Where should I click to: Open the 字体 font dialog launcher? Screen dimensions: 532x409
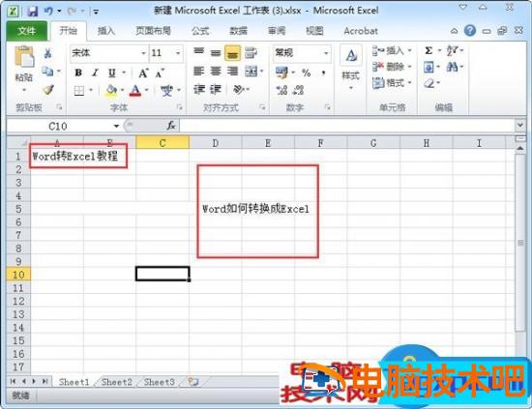(x=180, y=107)
